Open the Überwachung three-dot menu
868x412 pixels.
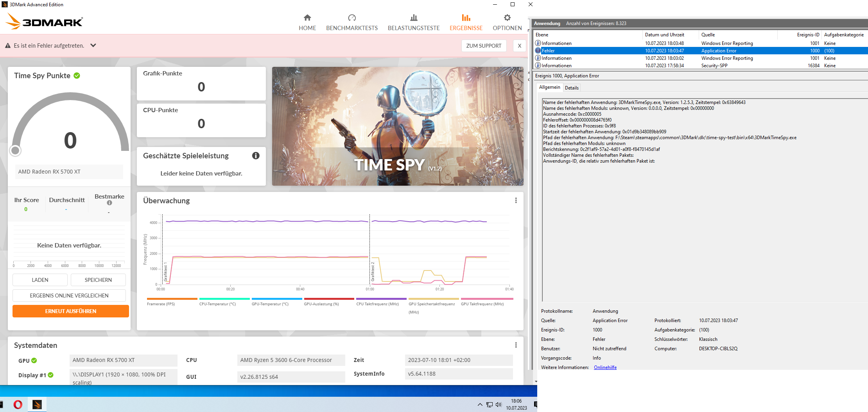pyautogui.click(x=516, y=201)
